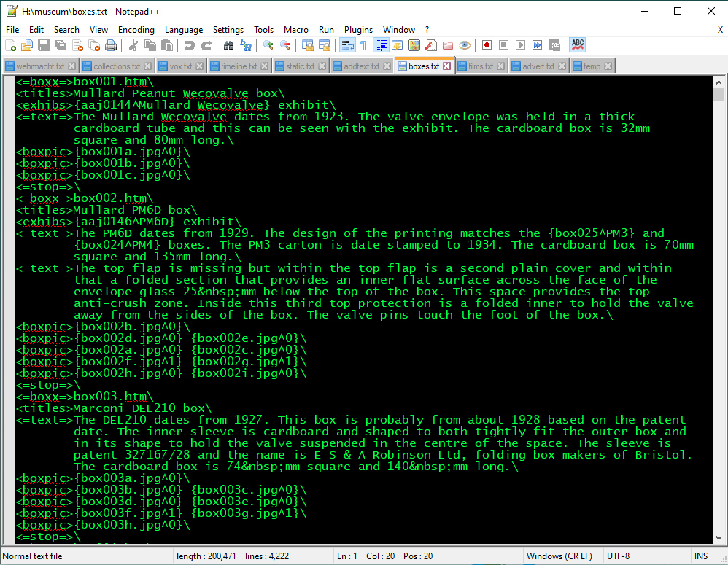Open the Language menu
This screenshot has height=565, width=728.
point(184,30)
